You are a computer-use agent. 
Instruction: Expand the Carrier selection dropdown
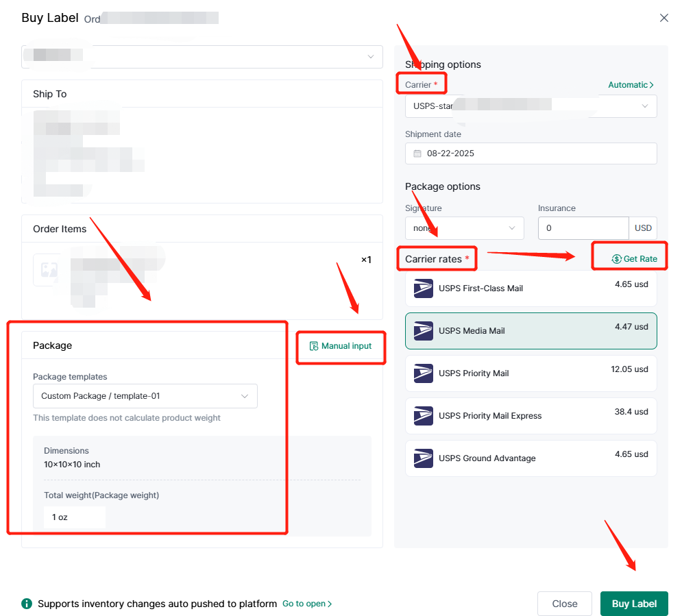pos(531,106)
